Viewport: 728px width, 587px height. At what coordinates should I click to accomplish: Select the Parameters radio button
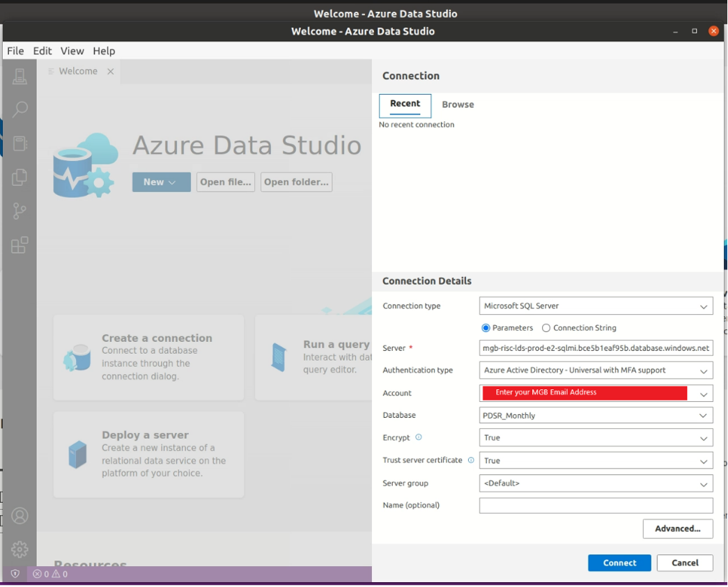click(x=486, y=328)
